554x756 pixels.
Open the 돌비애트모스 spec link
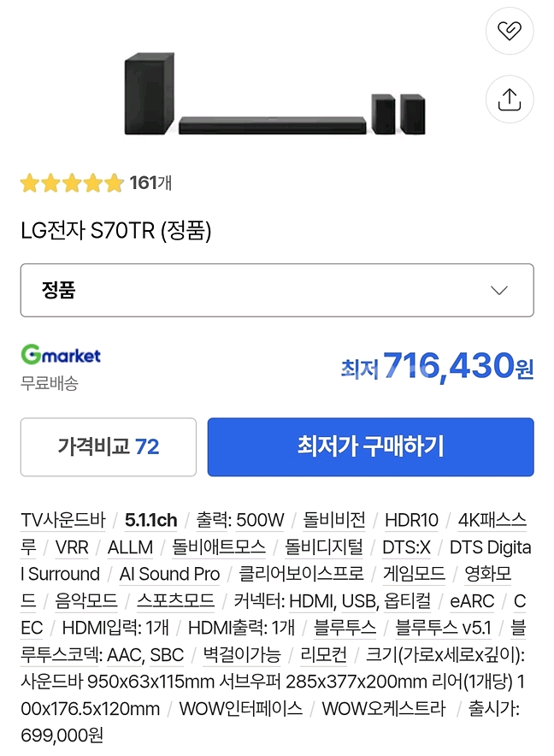[x=219, y=547]
